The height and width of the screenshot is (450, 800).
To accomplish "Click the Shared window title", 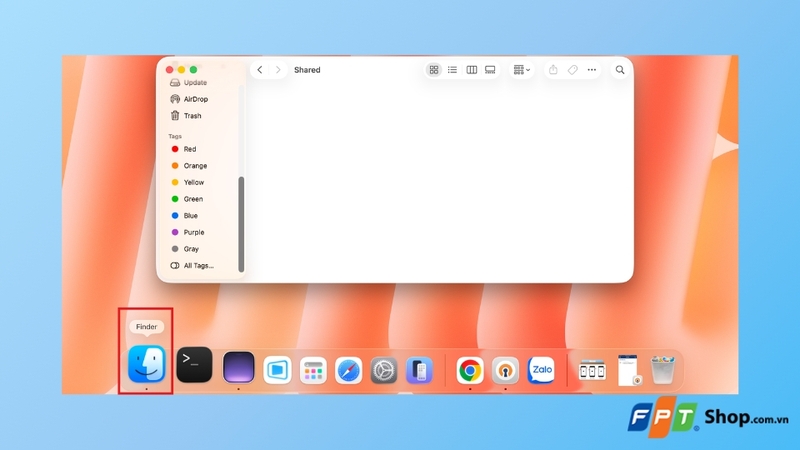I will coord(307,70).
